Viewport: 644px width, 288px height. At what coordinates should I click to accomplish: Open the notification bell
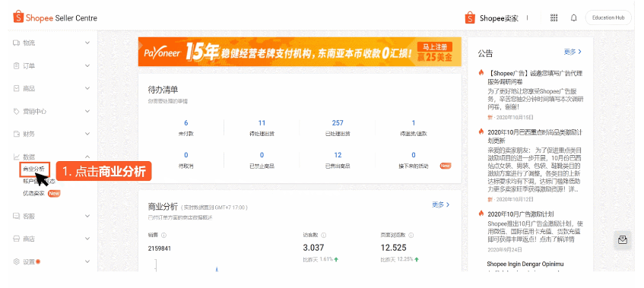[574, 17]
